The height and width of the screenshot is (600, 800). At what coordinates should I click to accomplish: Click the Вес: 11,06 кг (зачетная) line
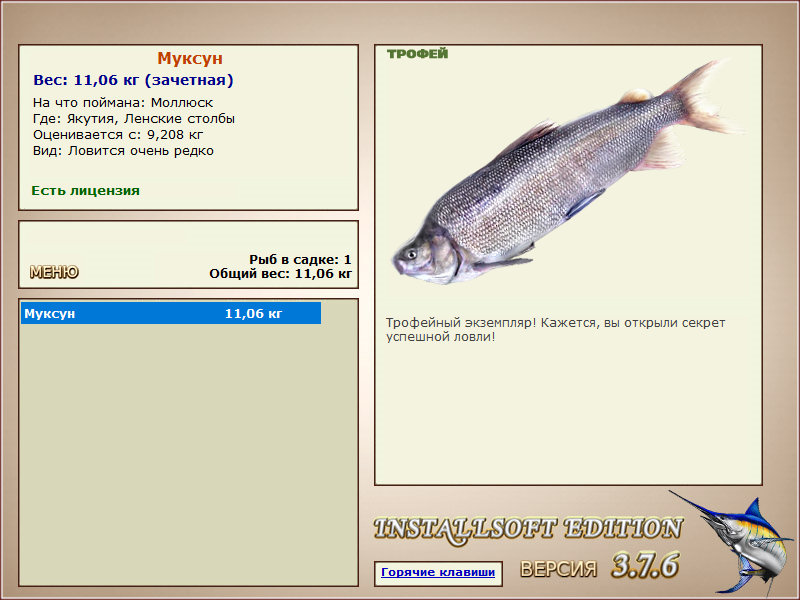[x=133, y=80]
